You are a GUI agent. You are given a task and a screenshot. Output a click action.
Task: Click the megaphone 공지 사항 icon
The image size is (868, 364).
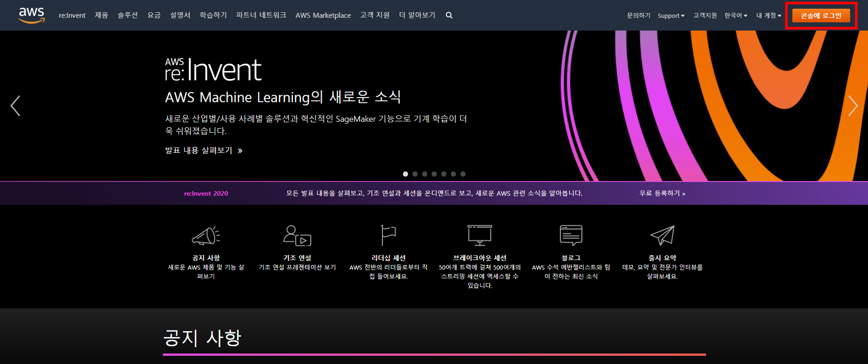[206, 236]
